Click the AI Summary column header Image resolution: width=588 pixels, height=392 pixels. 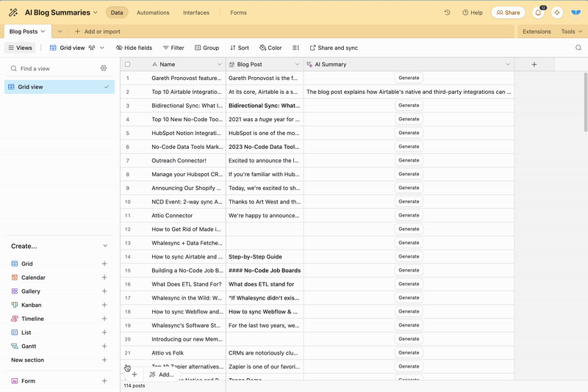pos(409,65)
